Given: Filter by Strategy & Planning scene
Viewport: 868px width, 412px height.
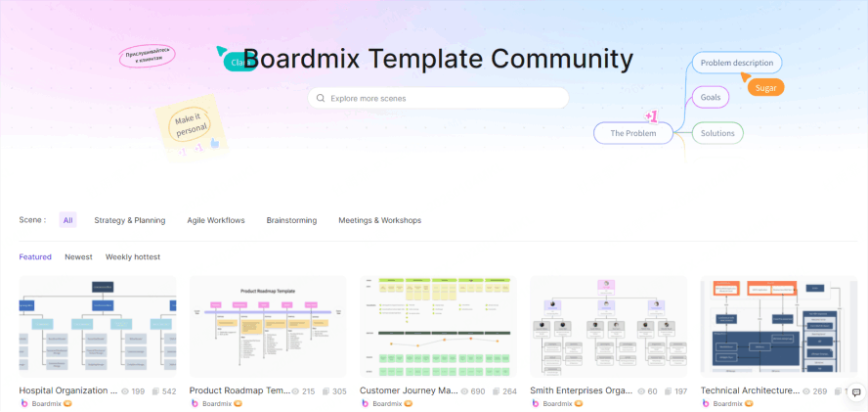Looking at the screenshot, I should point(130,220).
